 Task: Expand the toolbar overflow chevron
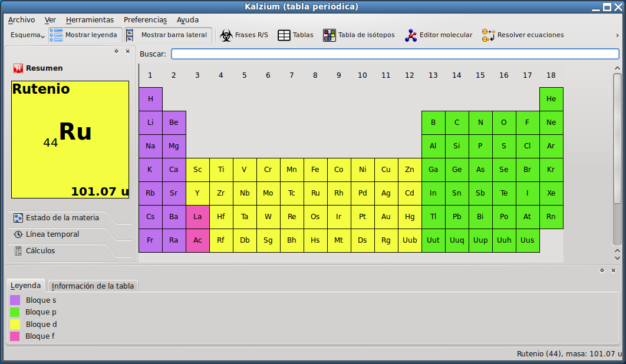click(617, 35)
